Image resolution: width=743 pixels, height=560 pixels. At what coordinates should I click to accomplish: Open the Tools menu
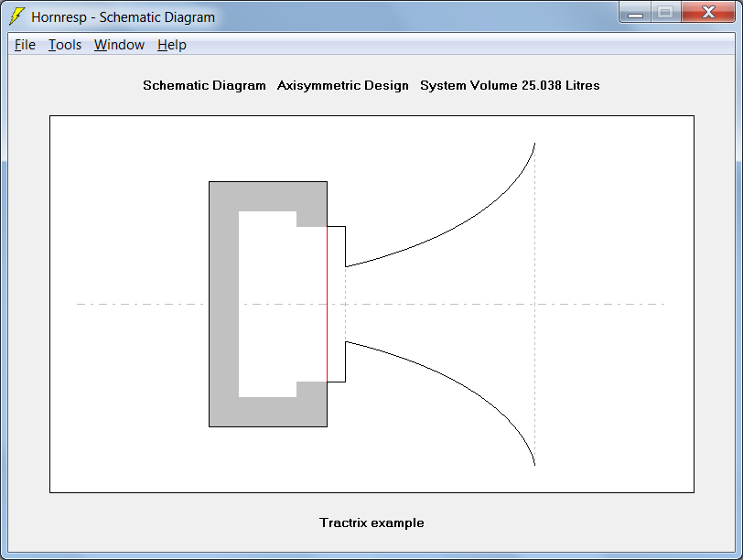(x=65, y=45)
